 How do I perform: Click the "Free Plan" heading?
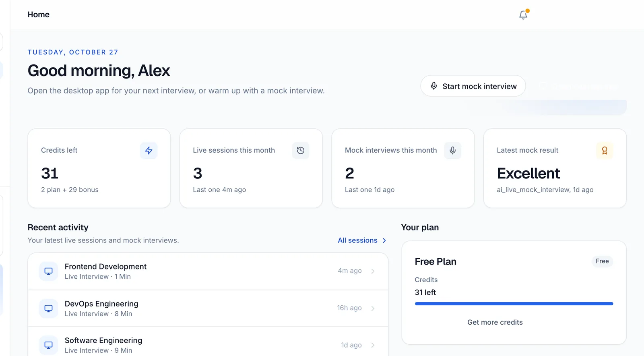pos(436,262)
